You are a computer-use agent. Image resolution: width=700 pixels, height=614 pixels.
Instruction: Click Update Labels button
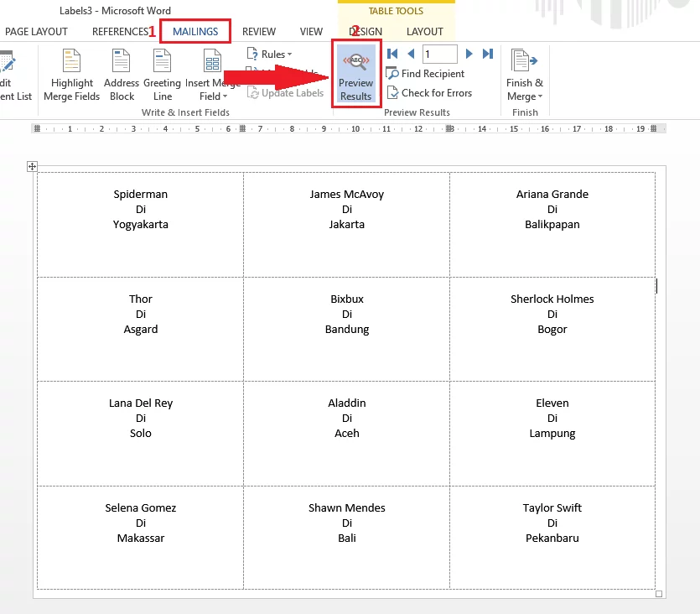coord(286,93)
